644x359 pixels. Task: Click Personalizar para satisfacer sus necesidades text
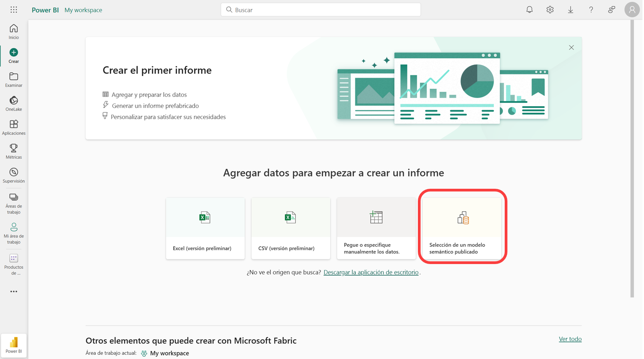168,117
